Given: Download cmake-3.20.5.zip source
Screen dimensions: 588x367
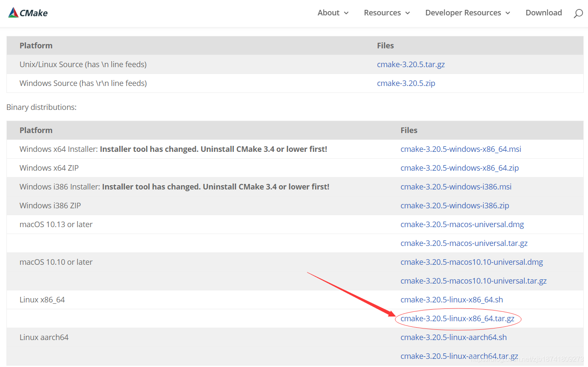Looking at the screenshot, I should point(406,83).
